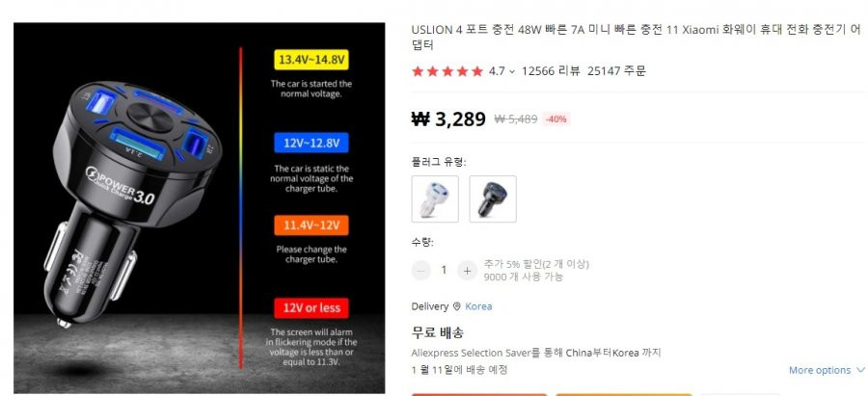868x396 pixels.
Task: Expand the 4.7 rating dropdown arrow
Action: pyautogui.click(x=512, y=71)
